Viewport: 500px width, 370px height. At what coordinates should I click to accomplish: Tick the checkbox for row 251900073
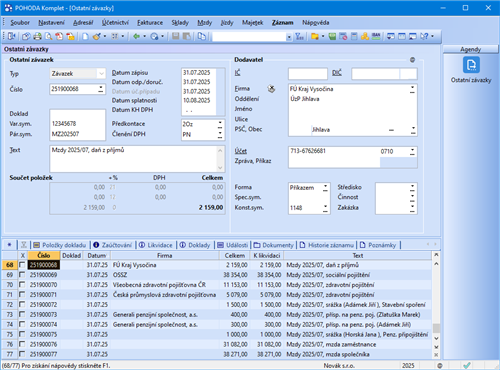click(x=22, y=314)
